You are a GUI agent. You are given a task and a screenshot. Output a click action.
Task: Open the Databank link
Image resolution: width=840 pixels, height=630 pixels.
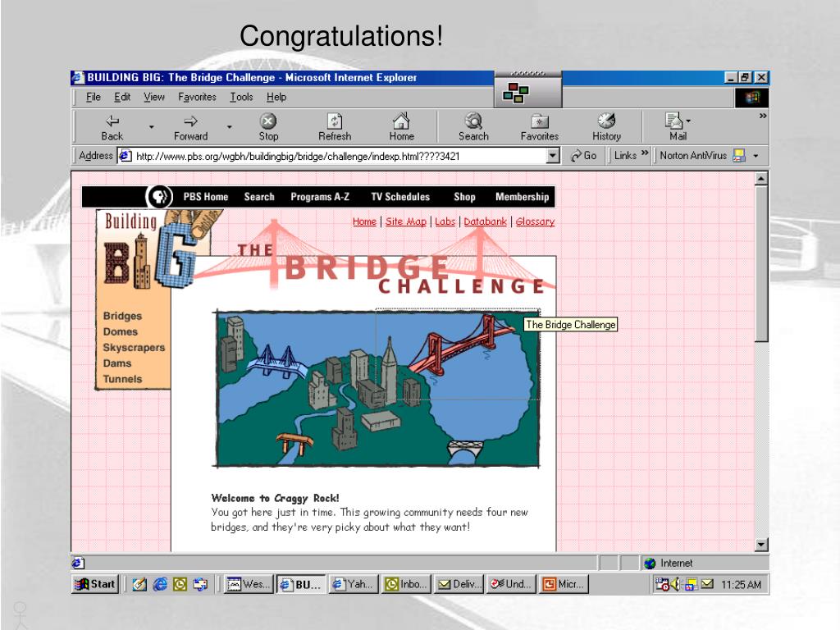pos(486,221)
